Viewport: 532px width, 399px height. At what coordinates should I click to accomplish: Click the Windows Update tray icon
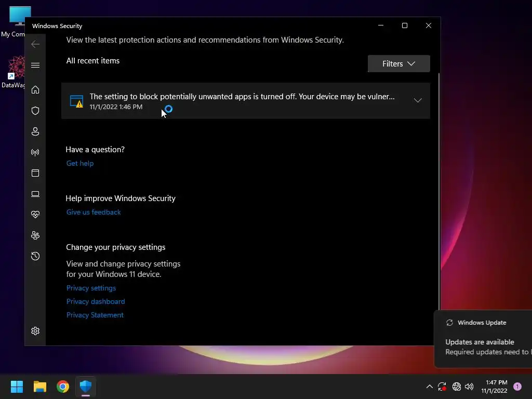coord(442,387)
